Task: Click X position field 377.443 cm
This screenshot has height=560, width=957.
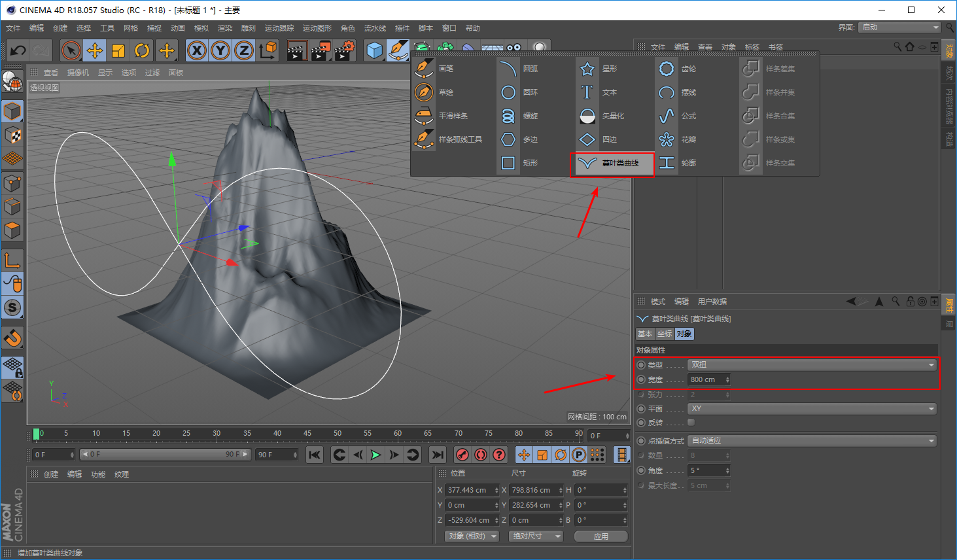Action: (472, 490)
